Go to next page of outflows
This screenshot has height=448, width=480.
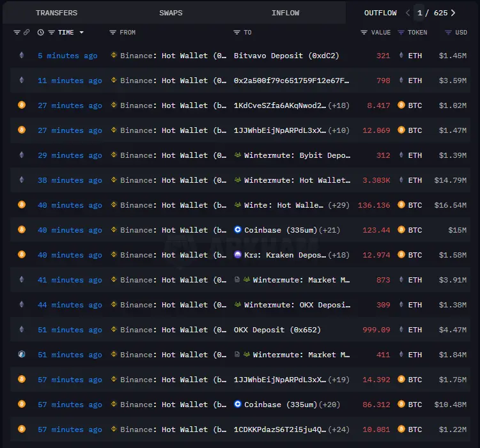[453, 13]
